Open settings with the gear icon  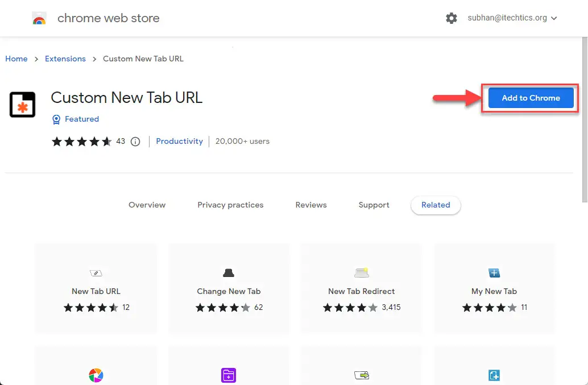(451, 18)
